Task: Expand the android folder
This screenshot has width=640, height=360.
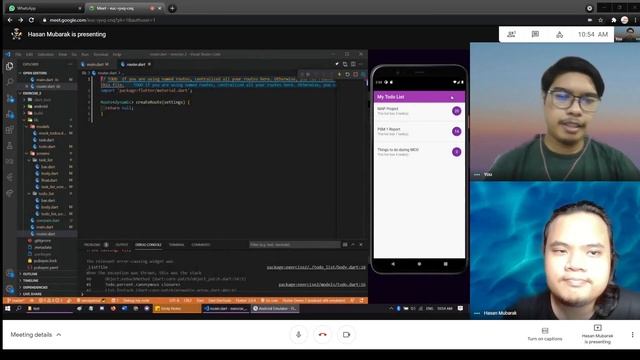Action: pos(41,107)
